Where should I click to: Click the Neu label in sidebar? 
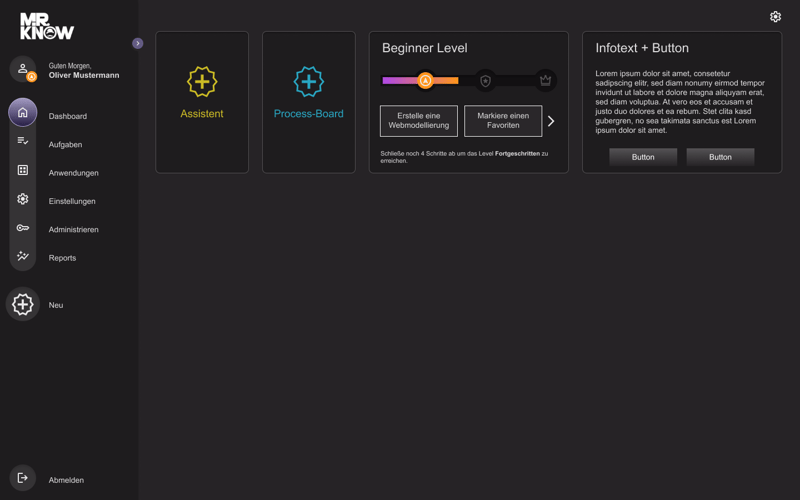(56, 305)
